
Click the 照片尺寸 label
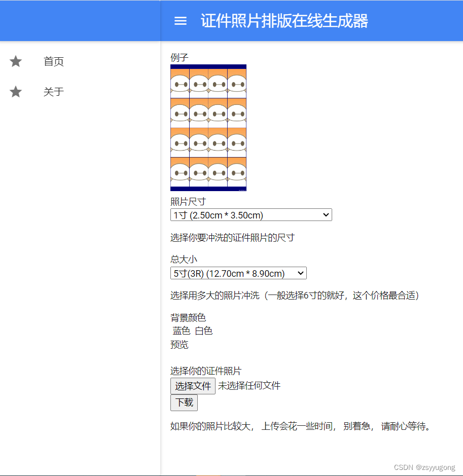(x=188, y=201)
